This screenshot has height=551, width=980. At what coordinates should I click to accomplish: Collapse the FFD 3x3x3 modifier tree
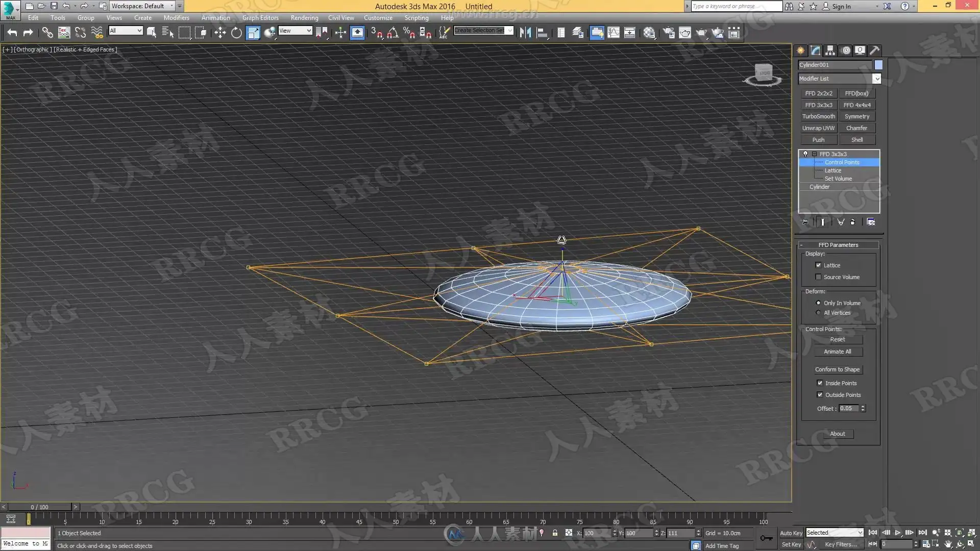tap(815, 154)
